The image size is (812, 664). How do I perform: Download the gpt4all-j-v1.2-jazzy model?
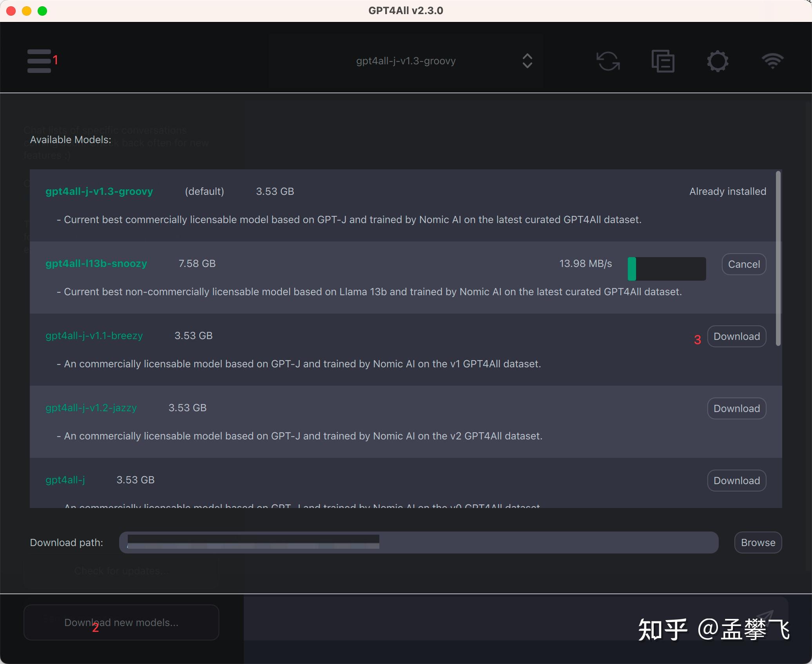[x=736, y=408]
